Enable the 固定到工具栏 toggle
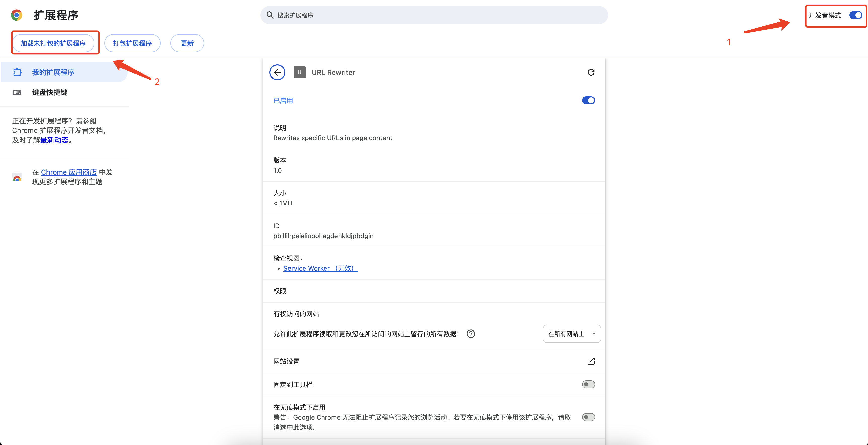Viewport: 868px width, 445px height. [x=588, y=385]
